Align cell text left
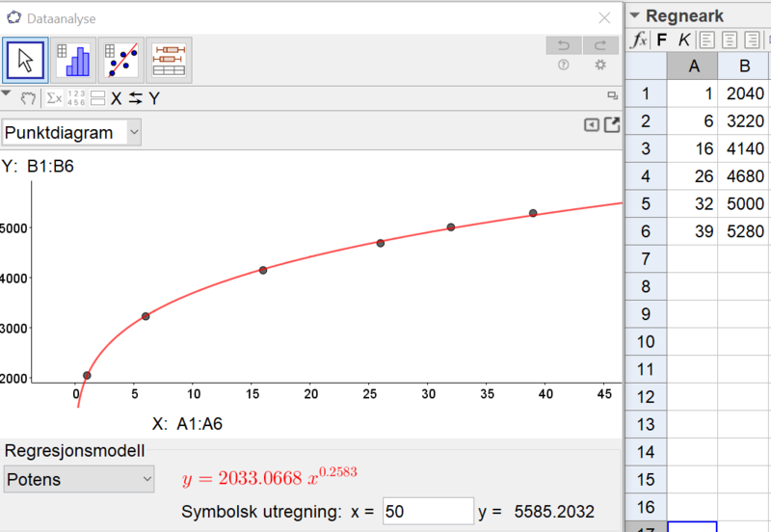Viewport: 771px width, 532px height. click(x=706, y=40)
